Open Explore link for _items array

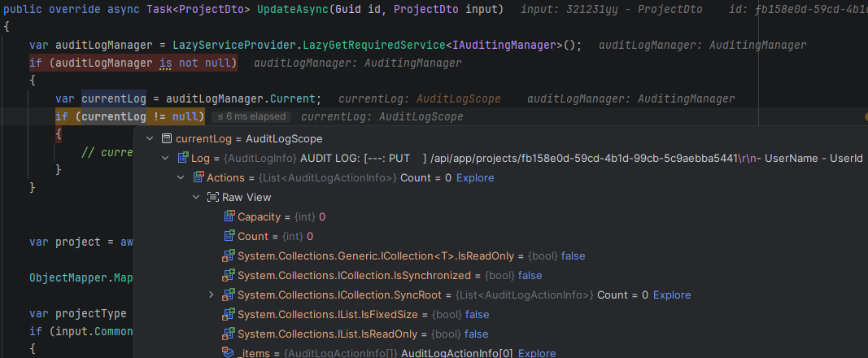coord(536,353)
